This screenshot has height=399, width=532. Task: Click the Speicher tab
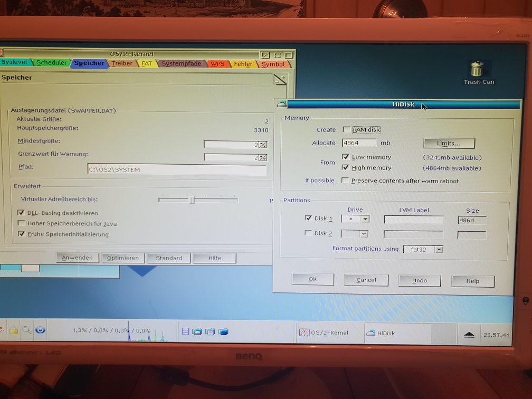[x=89, y=63]
